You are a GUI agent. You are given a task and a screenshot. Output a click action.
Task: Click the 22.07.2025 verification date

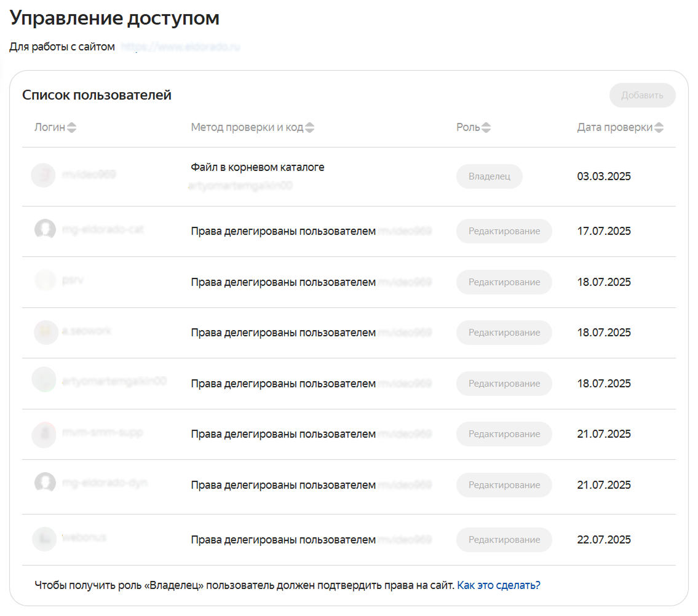click(603, 540)
